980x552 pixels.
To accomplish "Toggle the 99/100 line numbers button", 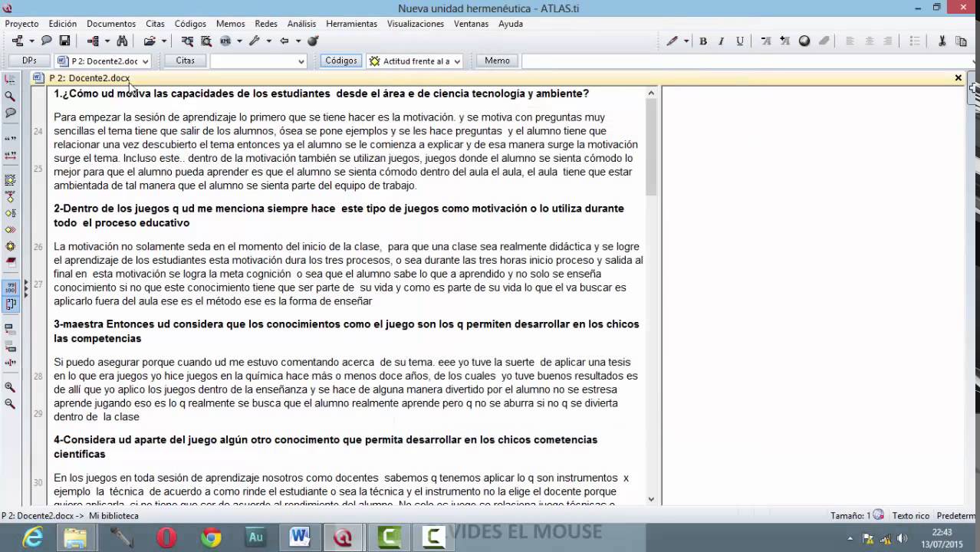I will [x=10, y=287].
